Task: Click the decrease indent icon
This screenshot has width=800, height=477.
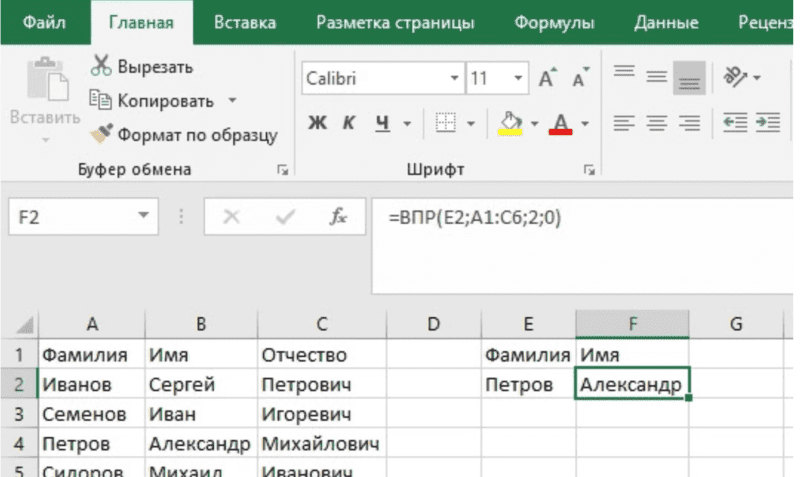Action: (735, 122)
